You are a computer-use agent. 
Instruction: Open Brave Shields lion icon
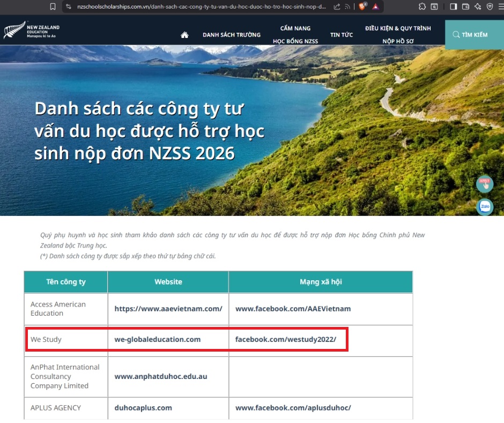coord(362,6)
